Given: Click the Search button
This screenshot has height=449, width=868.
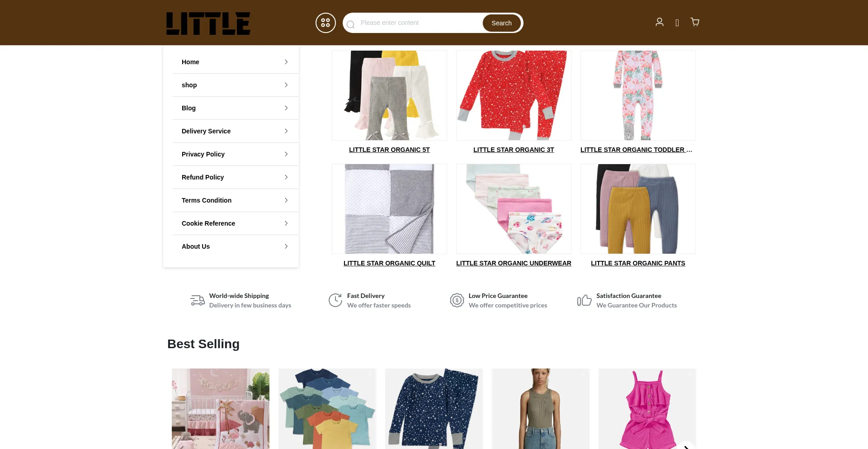Looking at the screenshot, I should (502, 23).
